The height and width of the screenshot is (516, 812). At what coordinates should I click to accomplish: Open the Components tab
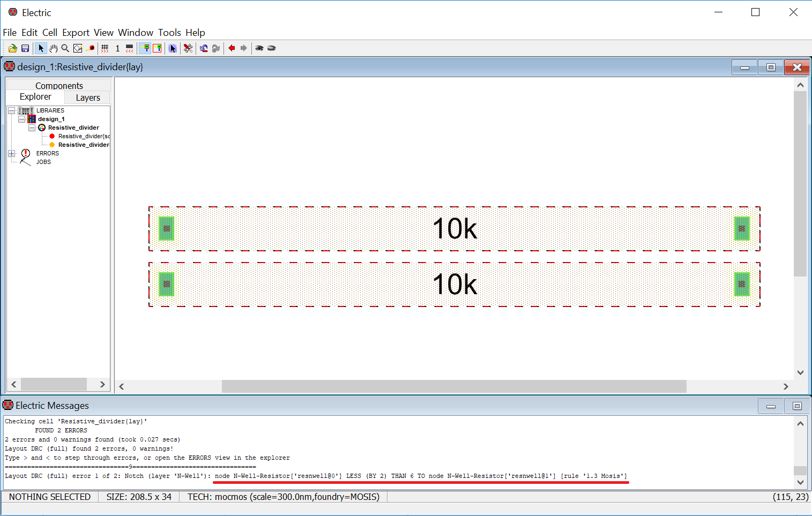tap(59, 86)
